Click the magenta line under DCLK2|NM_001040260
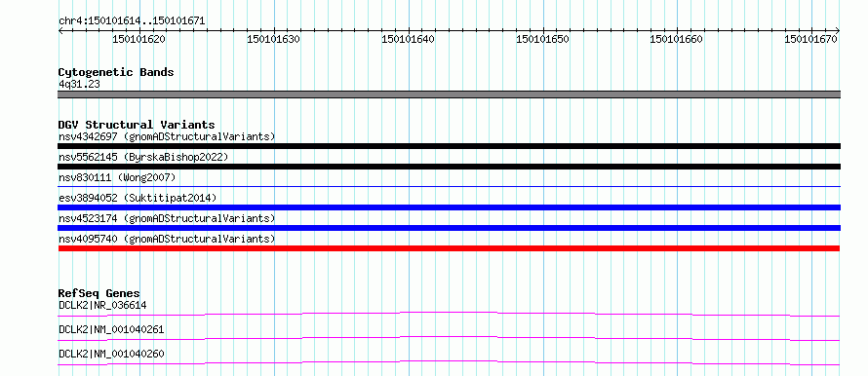 (449, 362)
